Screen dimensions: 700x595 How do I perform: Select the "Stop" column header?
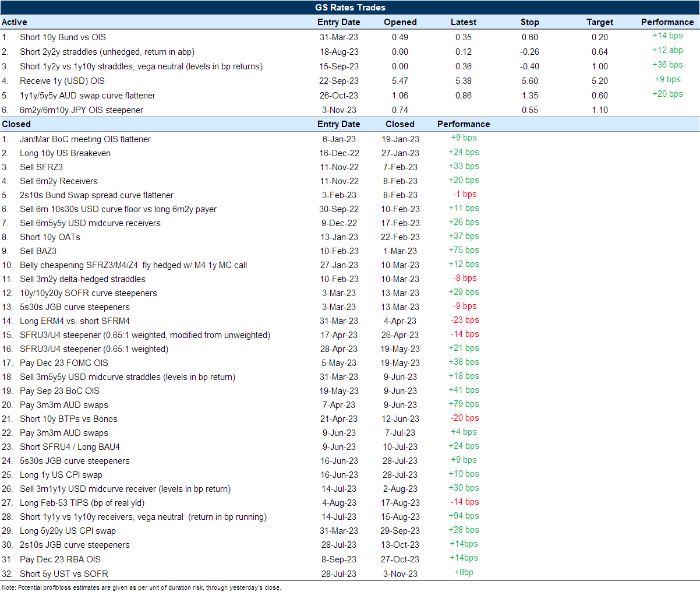pyautogui.click(x=529, y=22)
